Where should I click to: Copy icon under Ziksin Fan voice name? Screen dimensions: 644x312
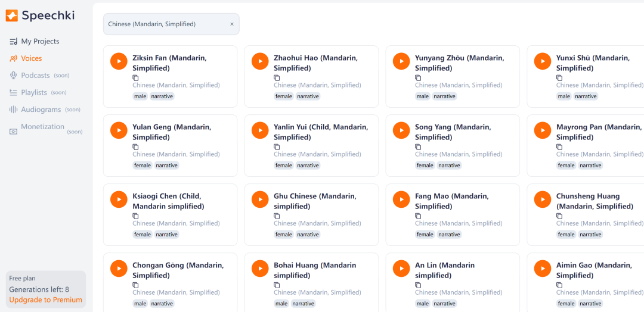pos(135,78)
